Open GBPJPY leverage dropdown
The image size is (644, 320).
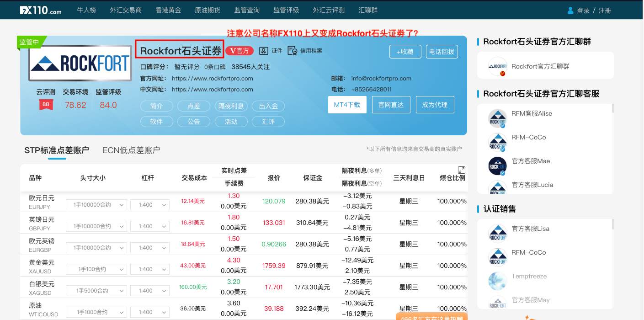[x=150, y=226]
